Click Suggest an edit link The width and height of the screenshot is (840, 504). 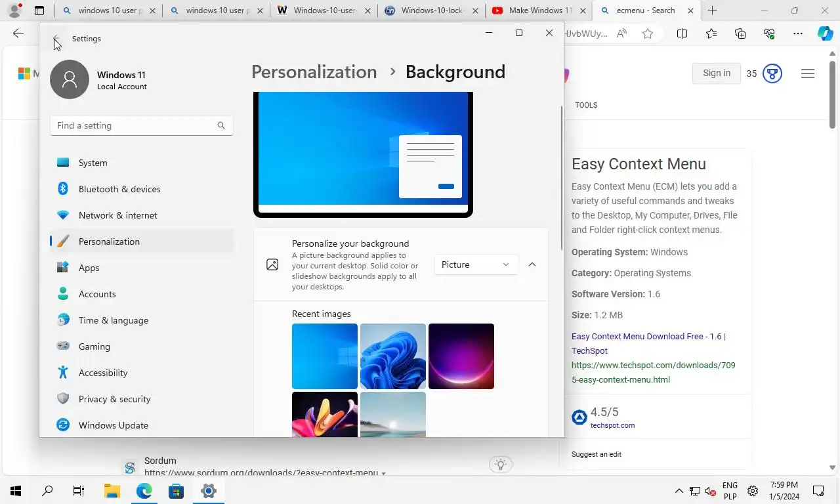click(x=597, y=454)
